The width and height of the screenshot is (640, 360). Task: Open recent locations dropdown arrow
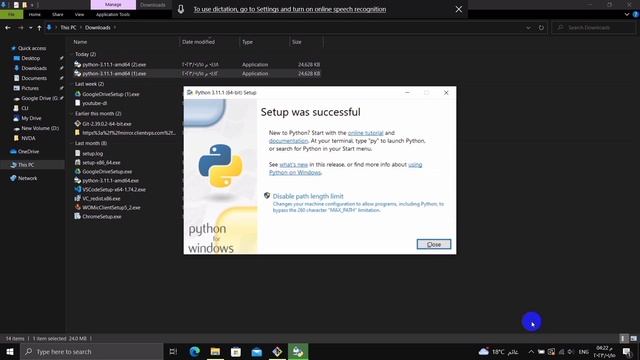[31, 28]
